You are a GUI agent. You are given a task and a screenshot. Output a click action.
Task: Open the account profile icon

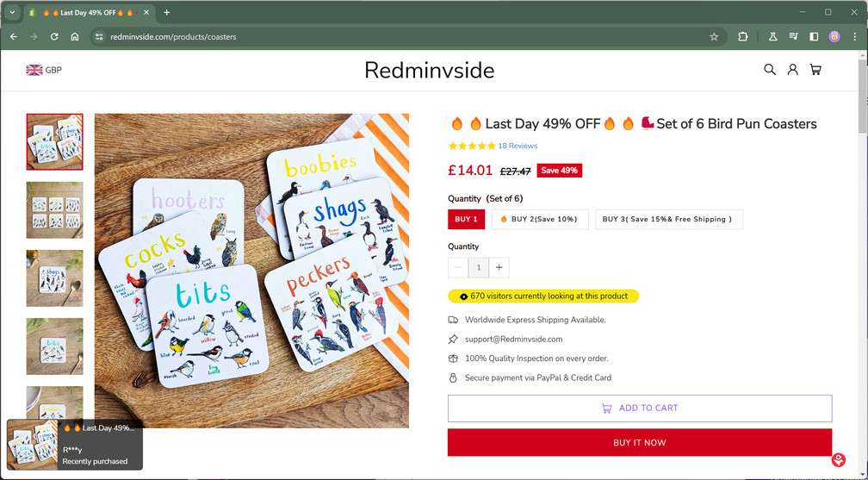[x=792, y=70]
